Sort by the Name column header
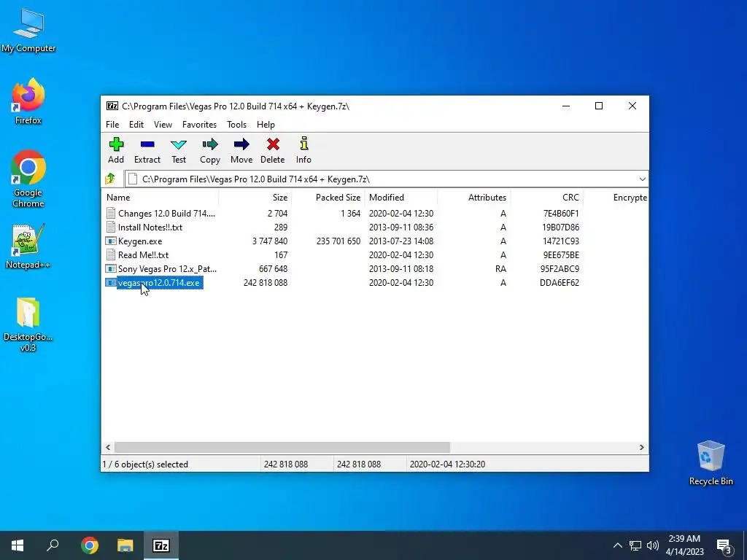Image resolution: width=747 pixels, height=560 pixels. 160,197
